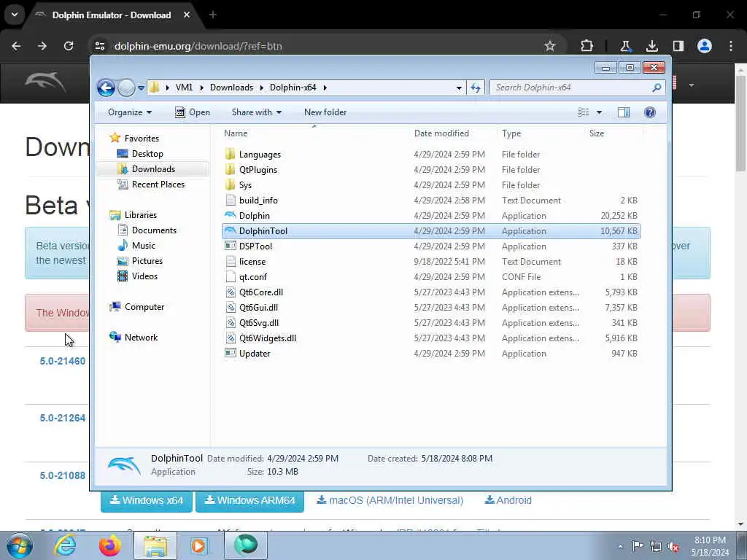Open Chrome downloads icon
The width and height of the screenshot is (747, 560).
click(x=651, y=46)
